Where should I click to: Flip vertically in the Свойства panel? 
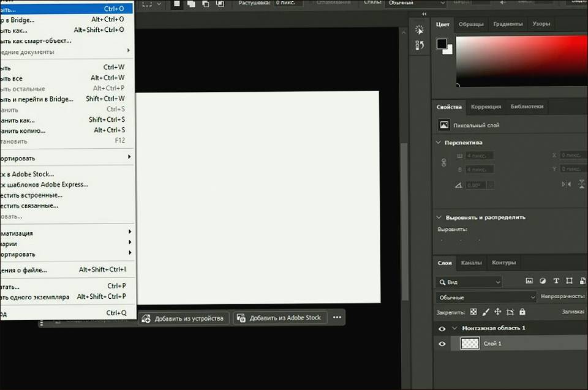tap(582, 184)
